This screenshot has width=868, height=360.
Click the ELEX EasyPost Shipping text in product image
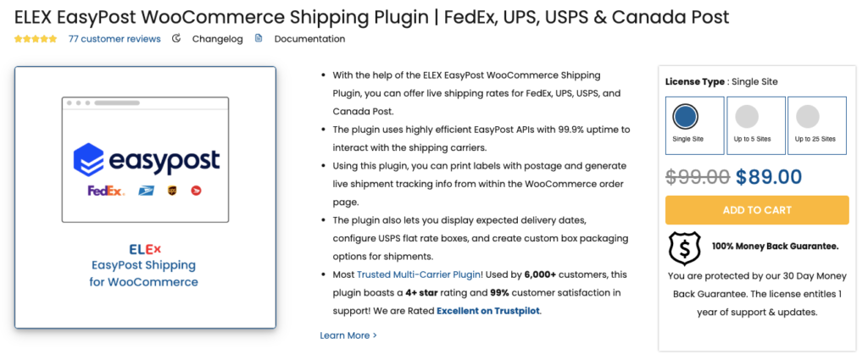coord(144,265)
